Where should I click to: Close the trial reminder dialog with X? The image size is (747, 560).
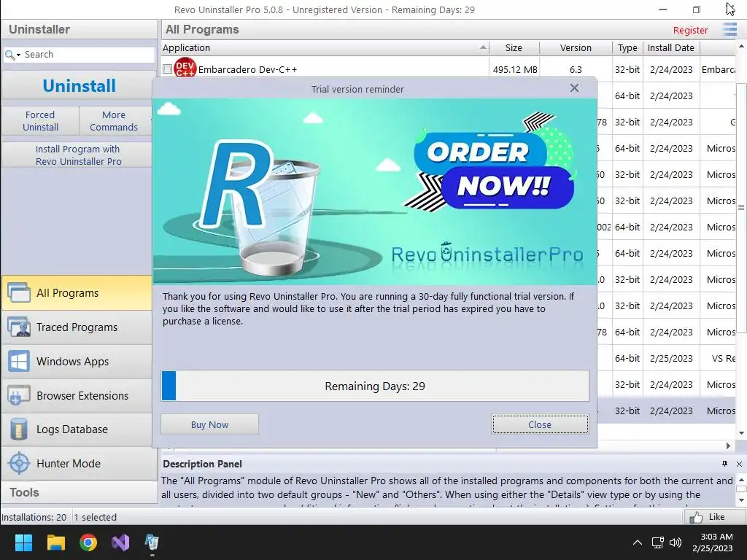point(575,88)
